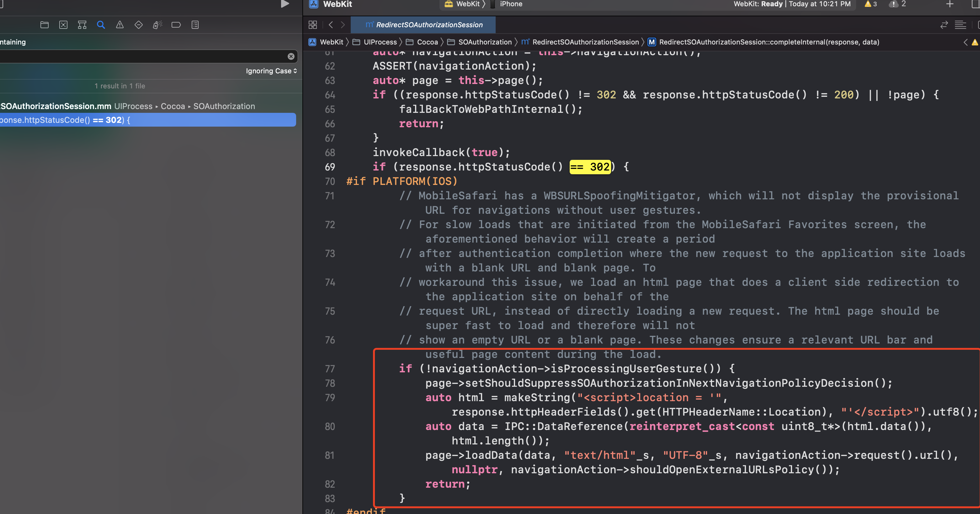Open the Project navigator folder icon
This screenshot has height=514, width=980.
tap(45, 25)
